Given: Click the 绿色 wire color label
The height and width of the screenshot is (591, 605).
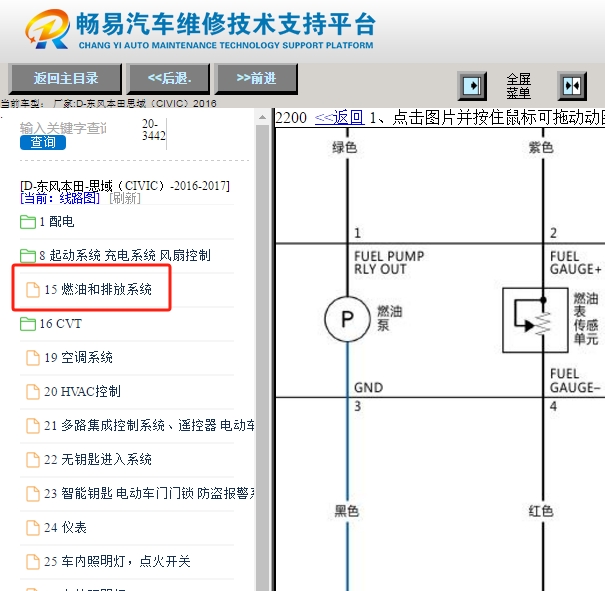Looking at the screenshot, I should (345, 147).
